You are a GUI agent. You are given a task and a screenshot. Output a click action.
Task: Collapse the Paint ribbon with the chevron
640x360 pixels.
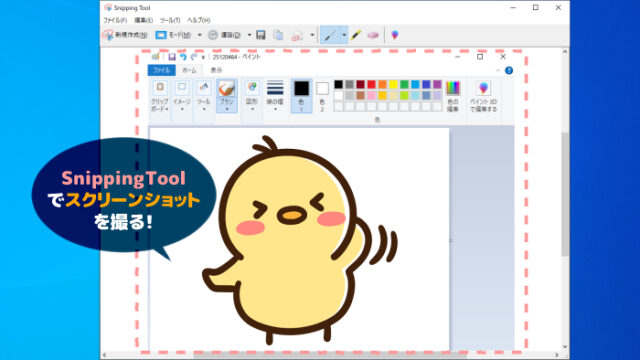tap(498, 71)
